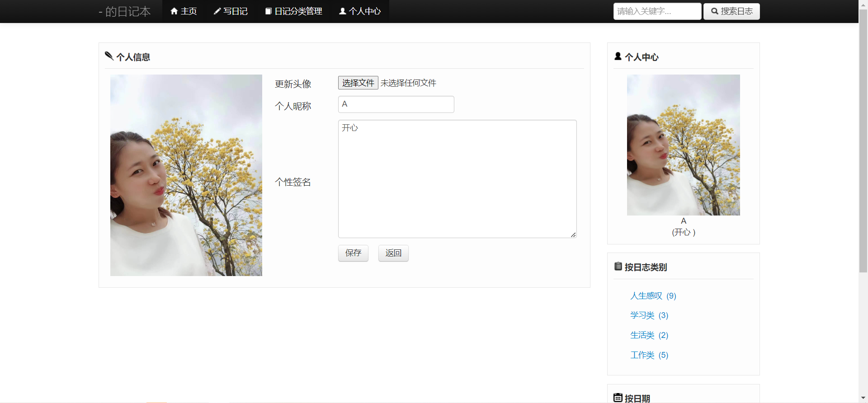Click the pencil icon beside 写日记
The image size is (868, 403).
point(217,11)
